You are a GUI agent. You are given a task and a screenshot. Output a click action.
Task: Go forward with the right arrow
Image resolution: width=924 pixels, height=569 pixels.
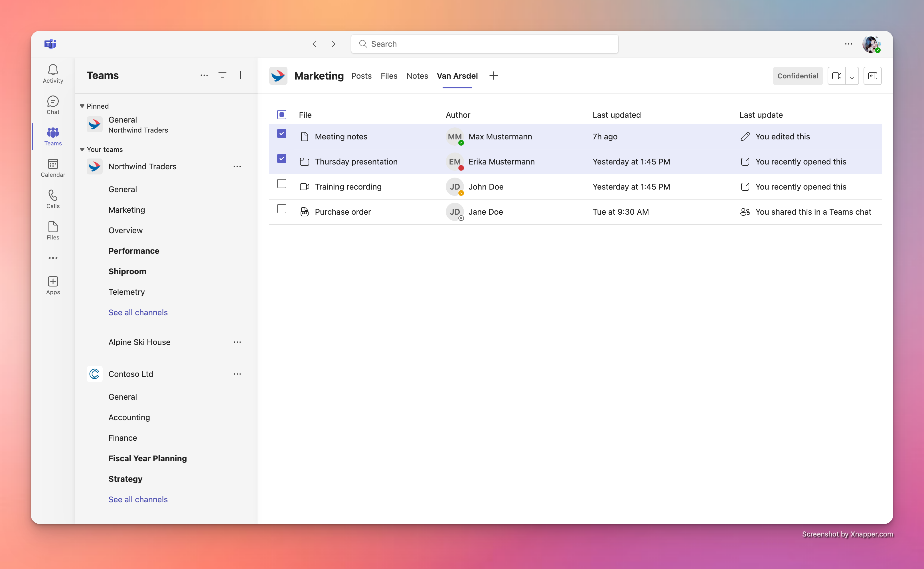pos(333,44)
